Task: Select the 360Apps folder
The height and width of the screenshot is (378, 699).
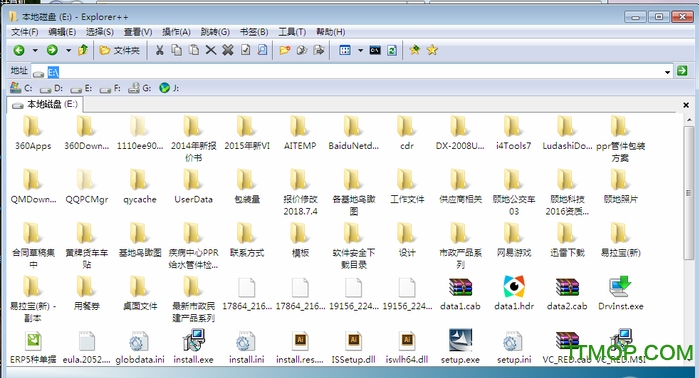Action: pyautogui.click(x=33, y=133)
